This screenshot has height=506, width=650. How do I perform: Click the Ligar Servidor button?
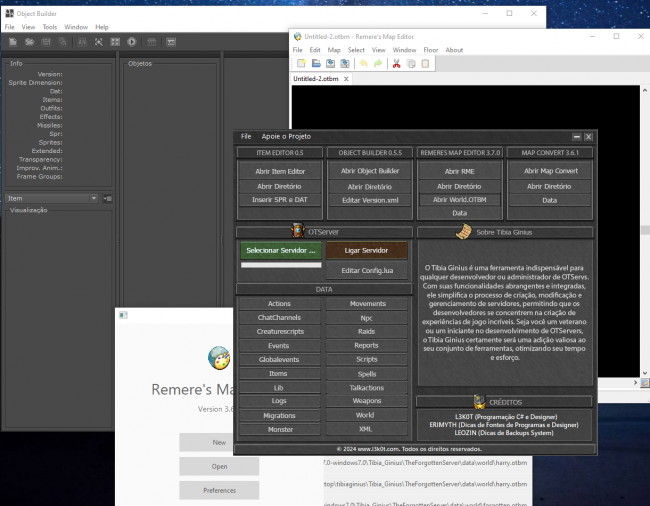pyautogui.click(x=366, y=250)
